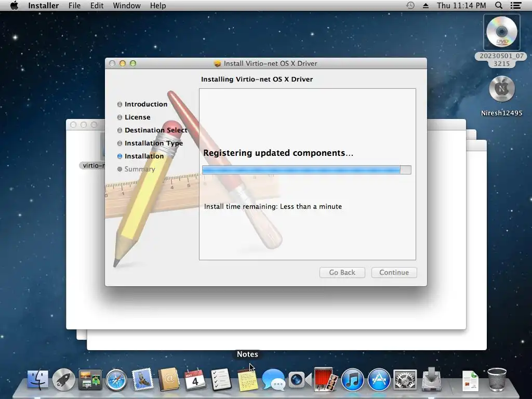This screenshot has width=532, height=399.
Task: Click the Go Back button
Action: pos(342,272)
